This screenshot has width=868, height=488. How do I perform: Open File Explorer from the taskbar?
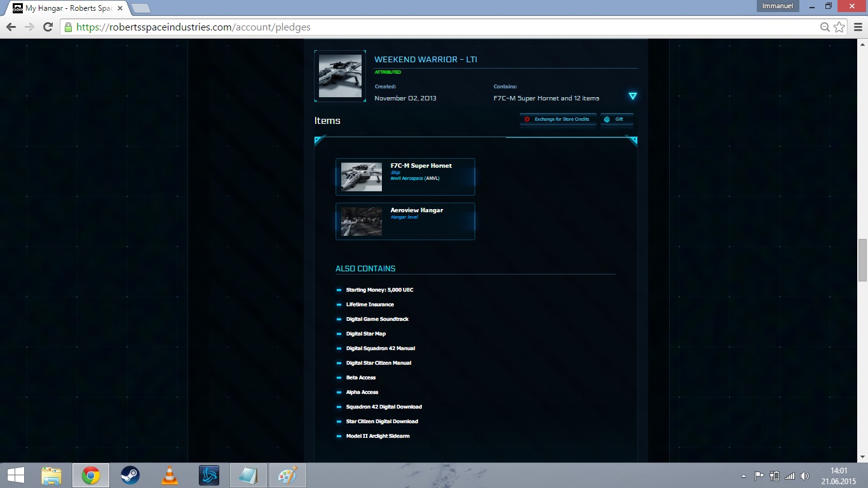pyautogui.click(x=51, y=475)
